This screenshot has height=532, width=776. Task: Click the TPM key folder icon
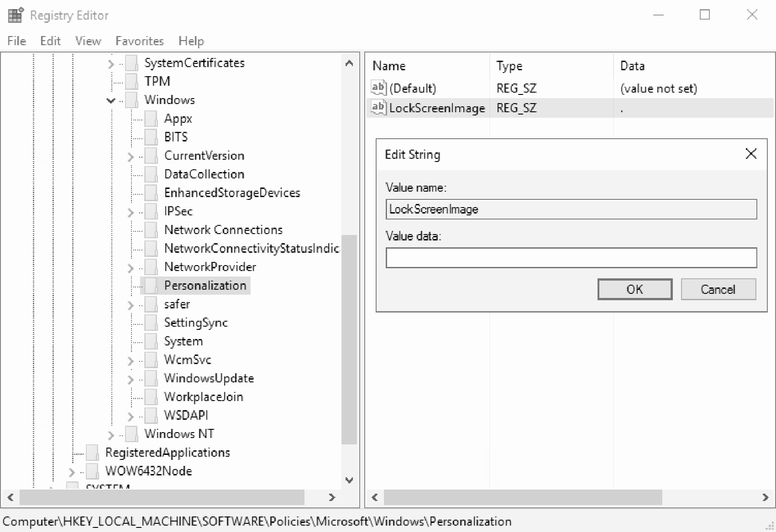[x=131, y=81]
